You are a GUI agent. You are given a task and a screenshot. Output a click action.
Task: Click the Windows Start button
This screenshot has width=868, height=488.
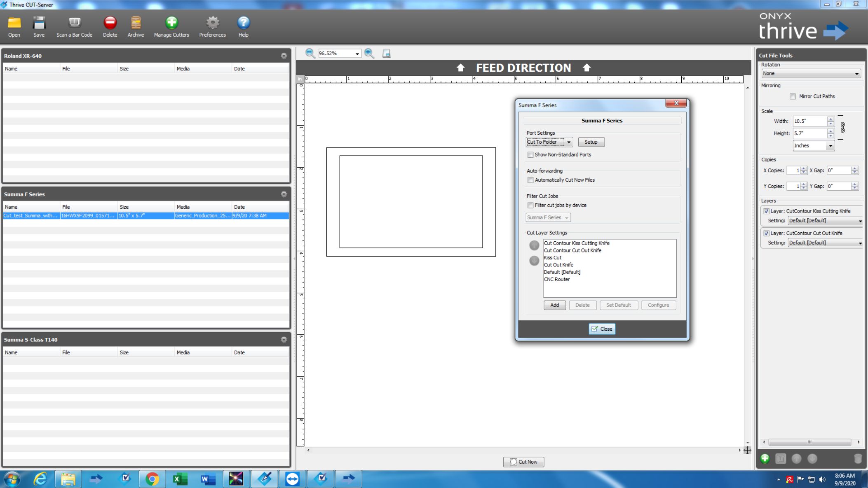12,479
